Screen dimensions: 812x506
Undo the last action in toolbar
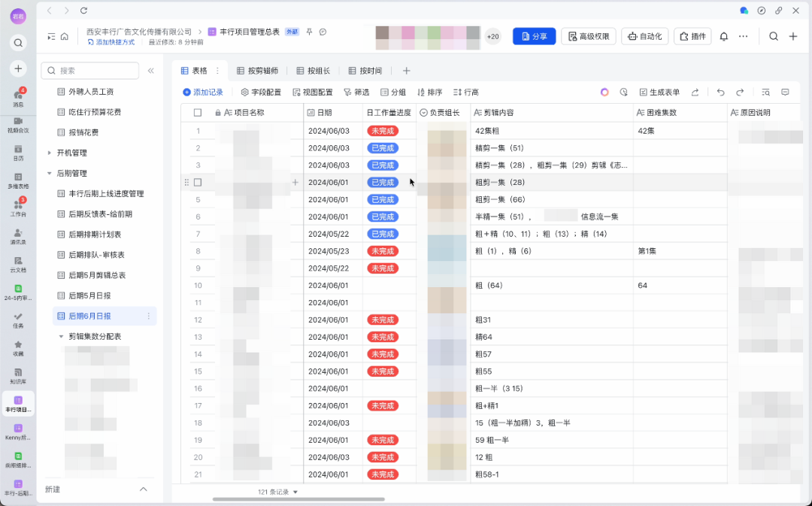[x=720, y=92]
